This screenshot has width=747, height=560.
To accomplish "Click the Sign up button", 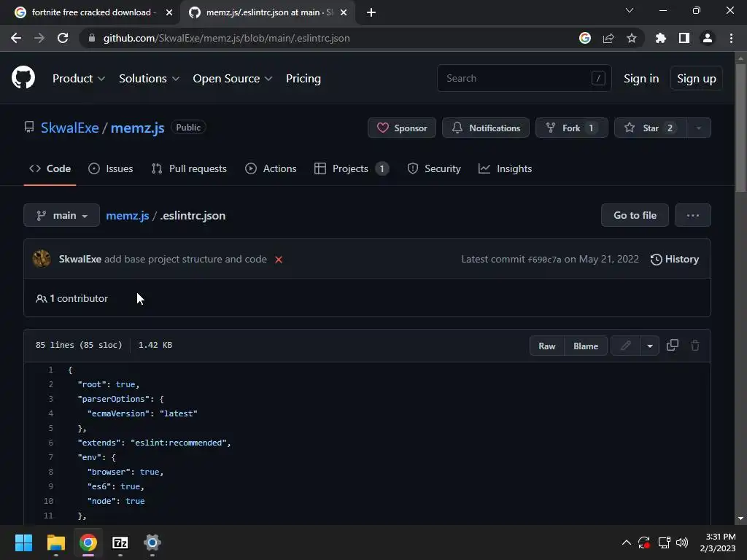I will [x=696, y=79].
